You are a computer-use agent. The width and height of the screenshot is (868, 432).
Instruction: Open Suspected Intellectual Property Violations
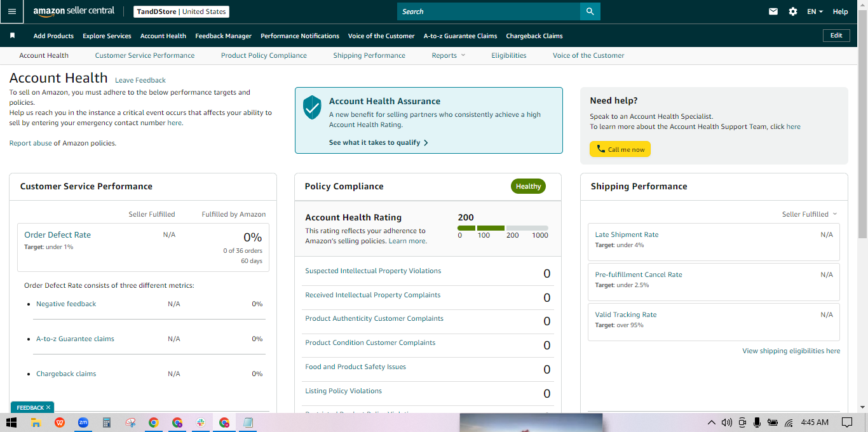373,271
